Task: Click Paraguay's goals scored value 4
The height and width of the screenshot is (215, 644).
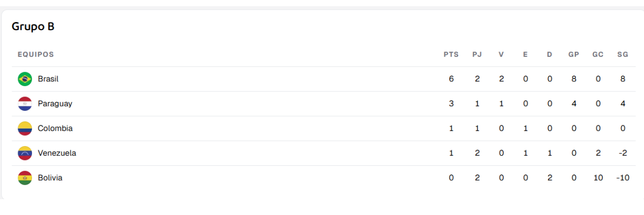Action: tap(574, 104)
